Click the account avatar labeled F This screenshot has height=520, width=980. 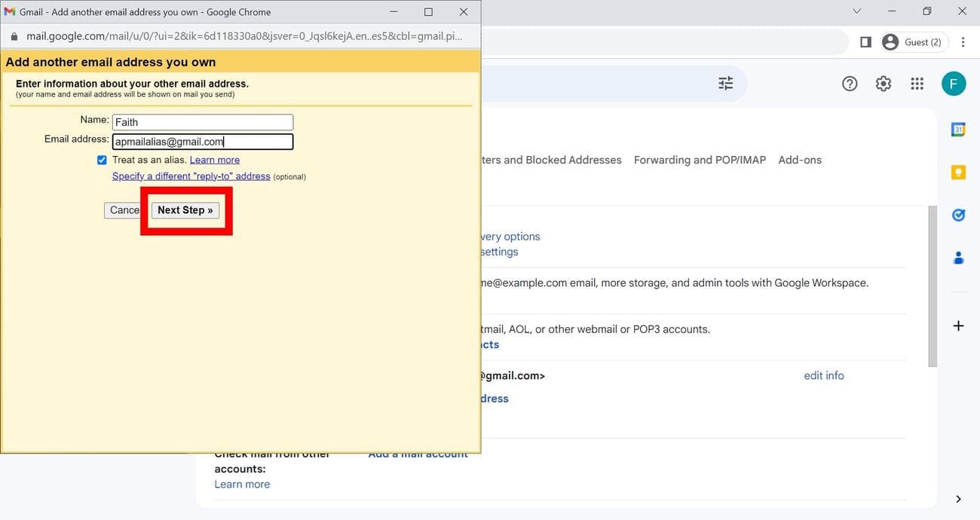click(x=953, y=84)
